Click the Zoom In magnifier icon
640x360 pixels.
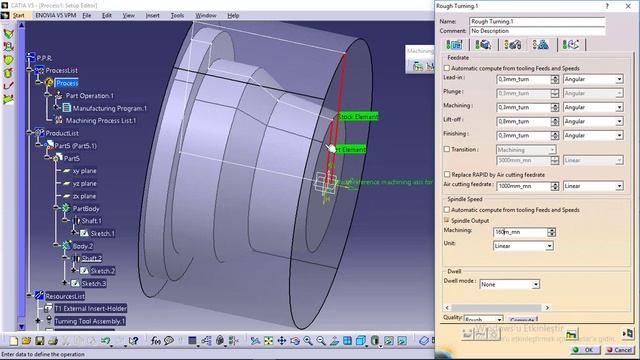point(308,340)
